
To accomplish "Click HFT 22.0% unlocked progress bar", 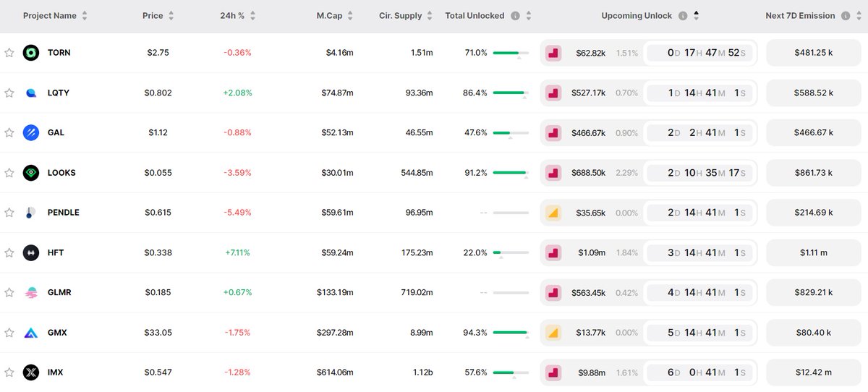I will click(x=511, y=253).
